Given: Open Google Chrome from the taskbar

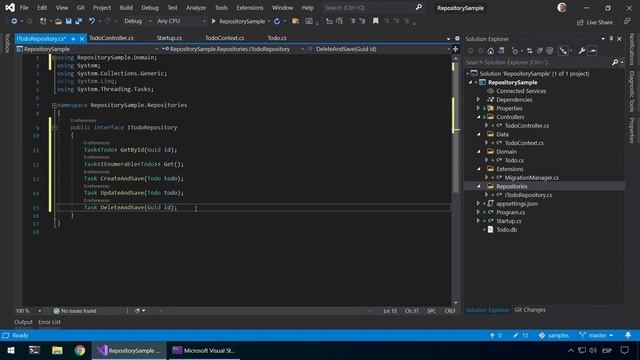Looking at the screenshot, I should tap(80, 351).
